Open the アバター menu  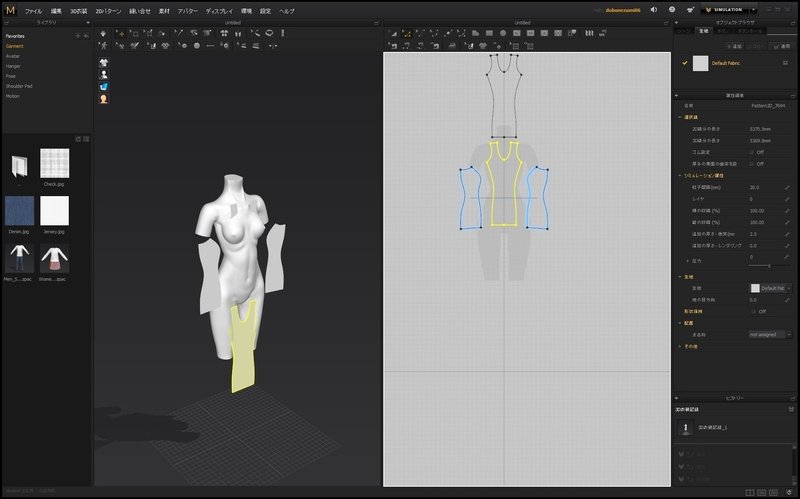click(187, 10)
